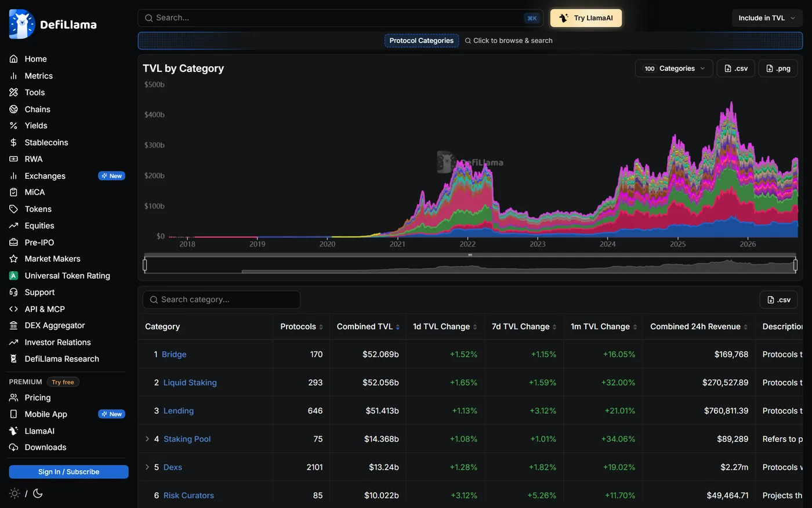
Task: Click the top search bar
Action: pos(340,18)
